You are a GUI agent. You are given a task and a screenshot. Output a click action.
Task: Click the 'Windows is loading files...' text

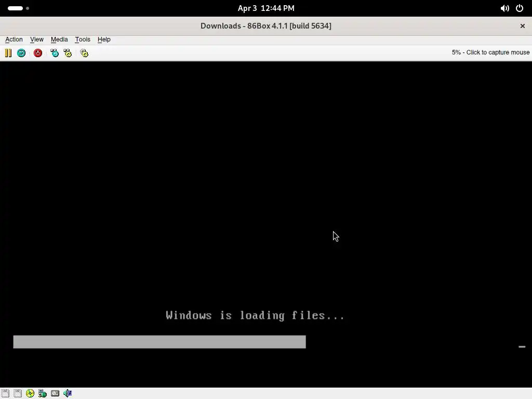click(255, 315)
